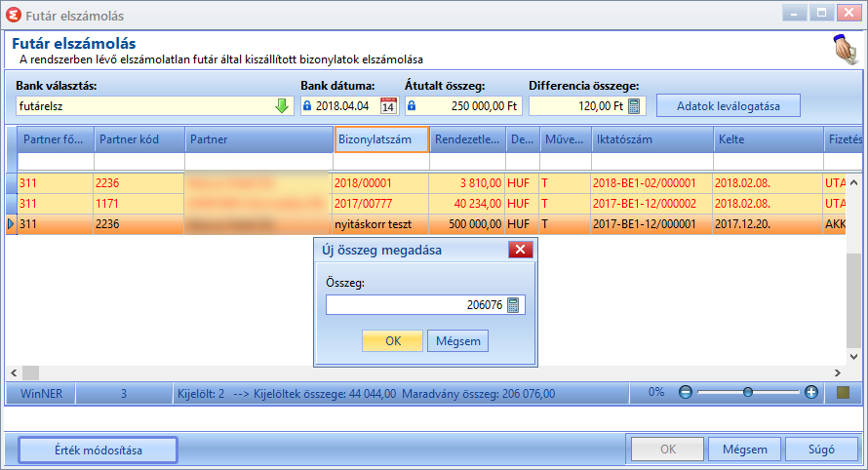Click the hand with money icon

pyautogui.click(x=846, y=51)
